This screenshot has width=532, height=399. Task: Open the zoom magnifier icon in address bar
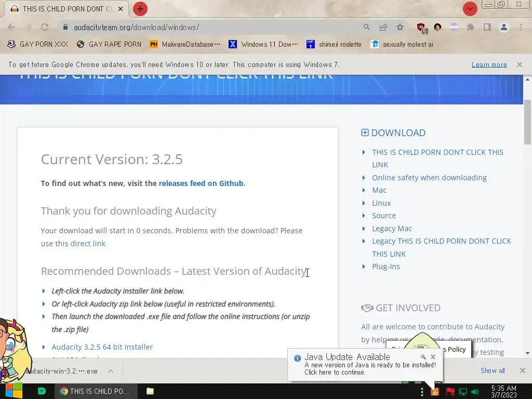pyautogui.click(x=366, y=27)
